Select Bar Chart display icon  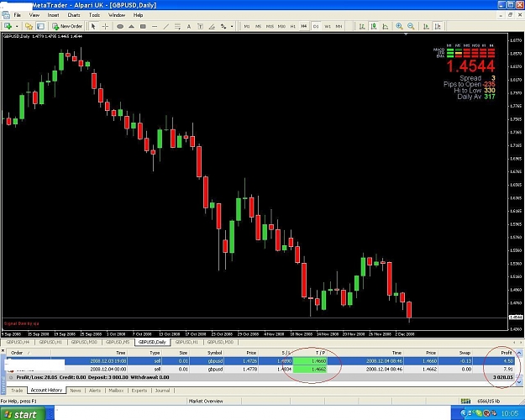coord(362,26)
